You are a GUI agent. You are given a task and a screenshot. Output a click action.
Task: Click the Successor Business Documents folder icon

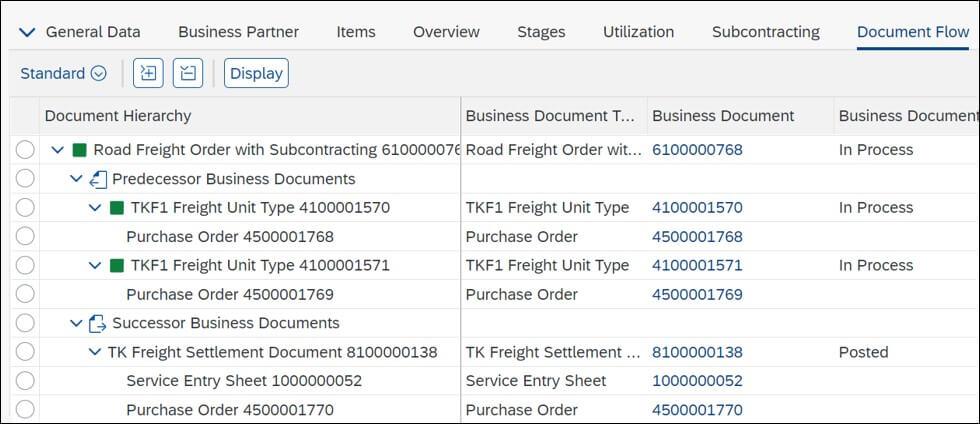click(x=98, y=323)
